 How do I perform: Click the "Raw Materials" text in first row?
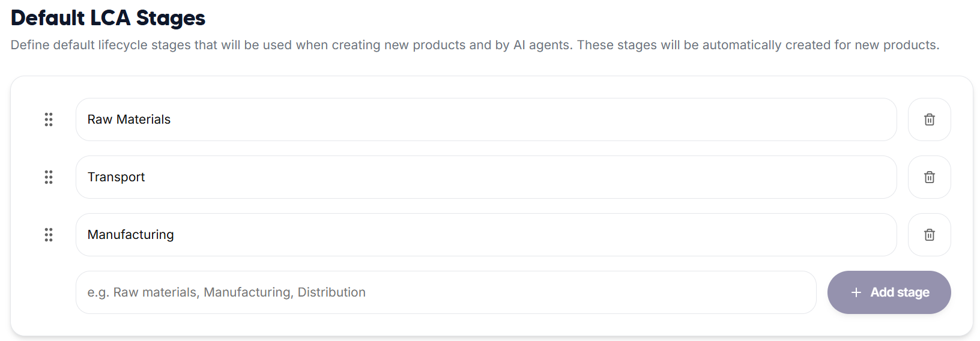pos(129,119)
